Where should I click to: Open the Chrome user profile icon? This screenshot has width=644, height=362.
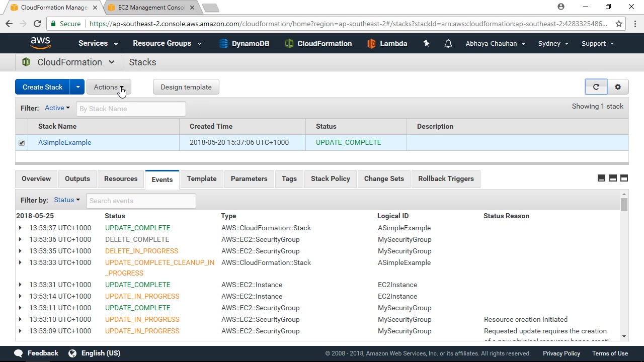561,7
